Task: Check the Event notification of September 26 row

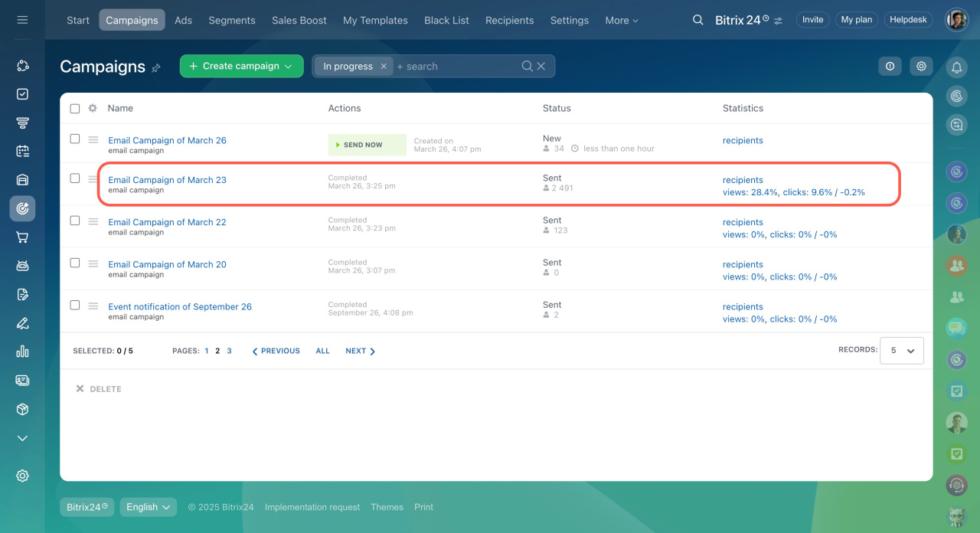Action: click(75, 305)
